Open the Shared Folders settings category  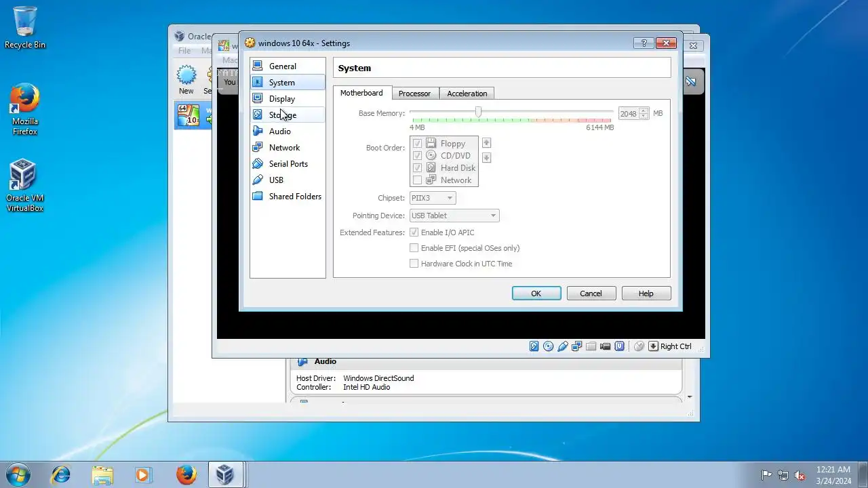[x=288, y=197]
